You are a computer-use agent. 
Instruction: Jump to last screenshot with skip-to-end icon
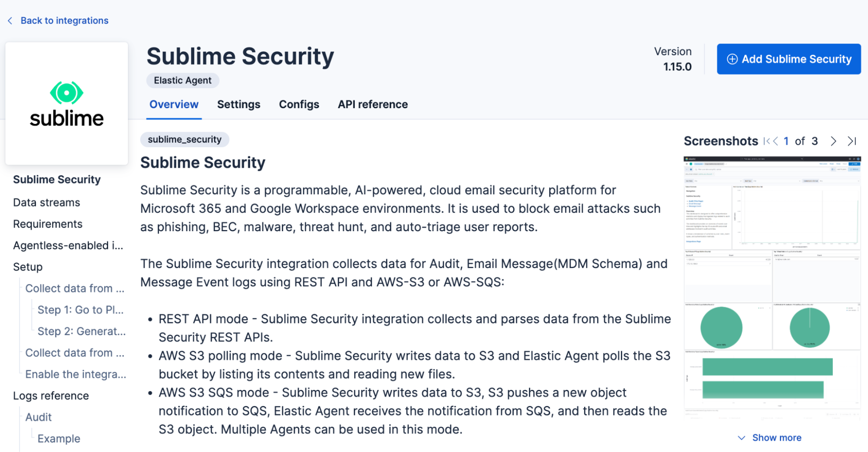[851, 141]
